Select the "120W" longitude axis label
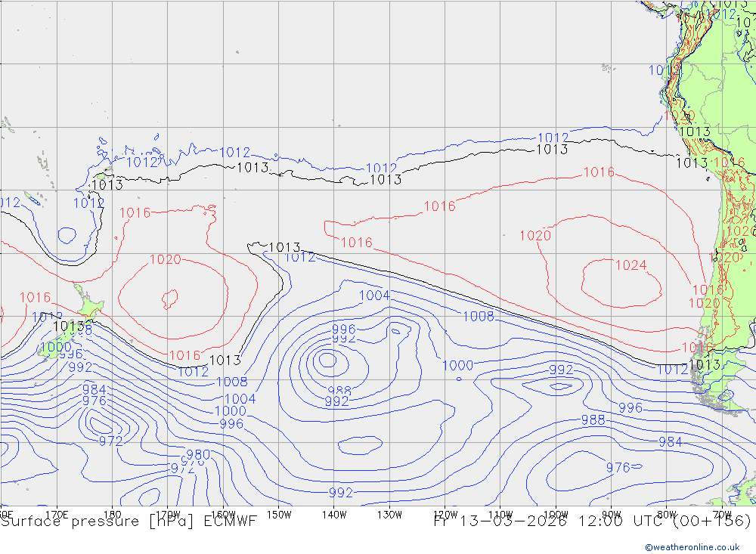The width and height of the screenshot is (756, 554). point(445,515)
